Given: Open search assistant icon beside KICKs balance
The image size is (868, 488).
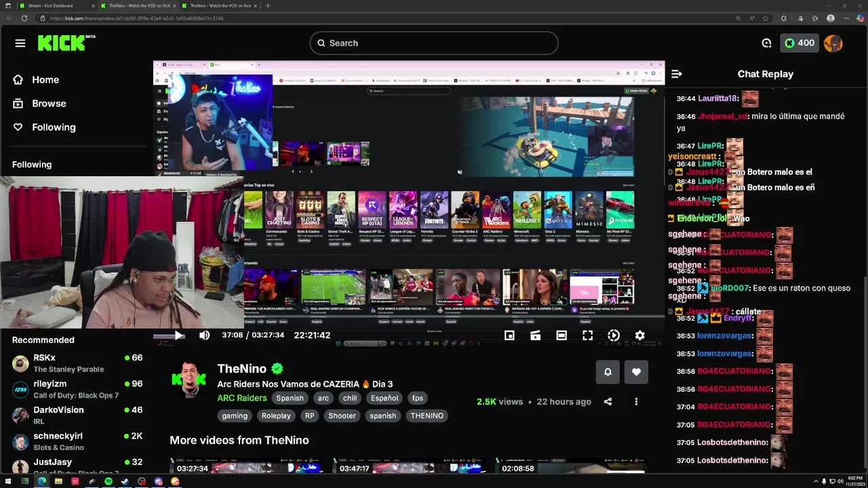Looking at the screenshot, I should [x=766, y=43].
